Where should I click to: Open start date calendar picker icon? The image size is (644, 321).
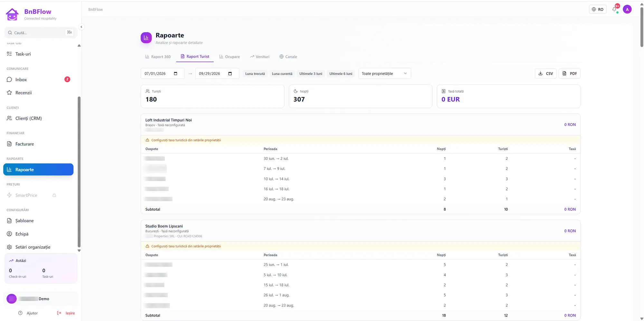[x=175, y=74]
